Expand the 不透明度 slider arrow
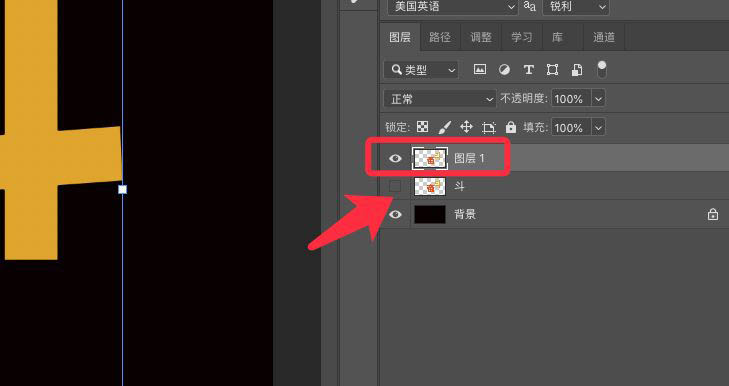 (598, 99)
